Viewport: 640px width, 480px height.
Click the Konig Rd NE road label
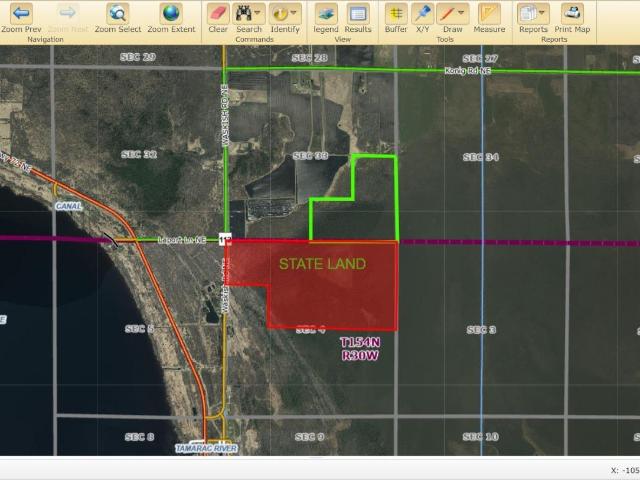coord(468,71)
